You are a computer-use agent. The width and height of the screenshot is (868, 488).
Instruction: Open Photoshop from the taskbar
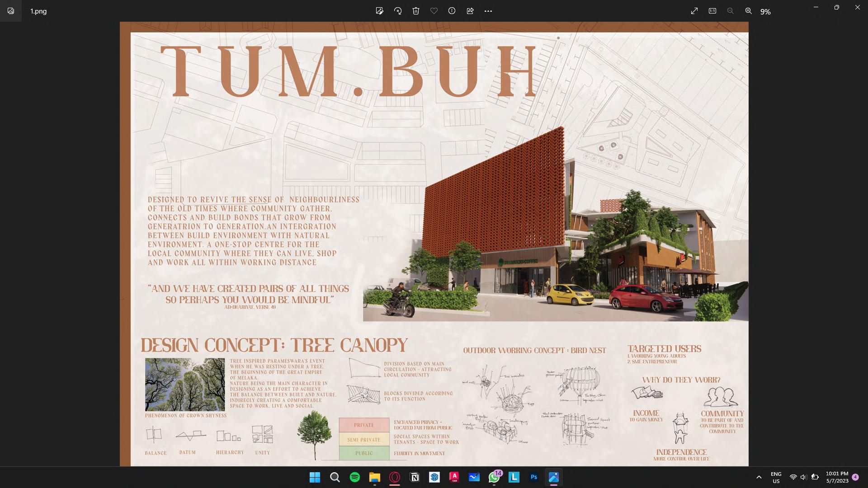(534, 477)
